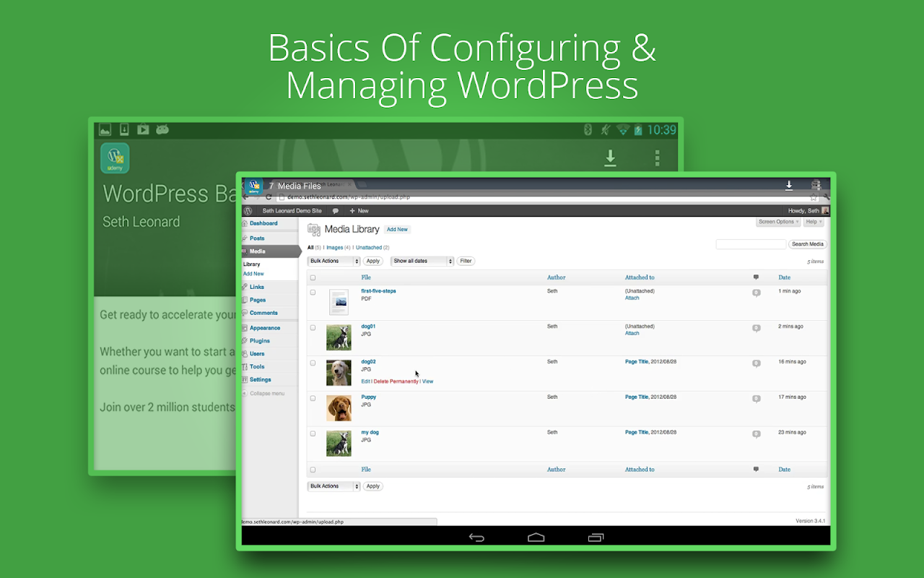Tap the download icon beside Media Files title
The height and width of the screenshot is (578, 924).
point(789,186)
